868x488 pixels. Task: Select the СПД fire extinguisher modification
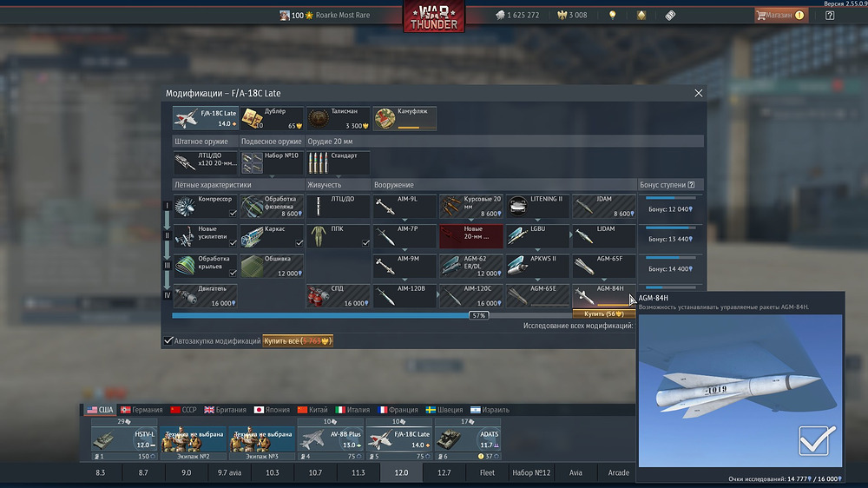click(339, 296)
